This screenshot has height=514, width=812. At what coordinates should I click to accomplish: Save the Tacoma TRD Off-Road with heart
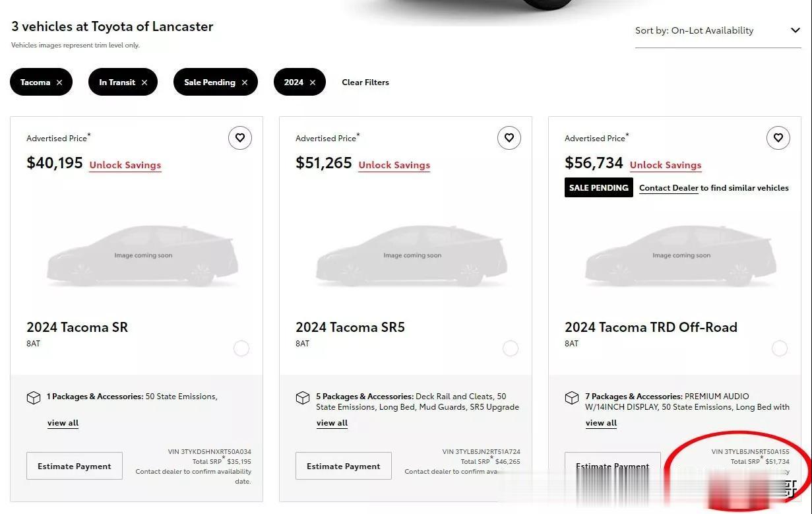click(778, 138)
